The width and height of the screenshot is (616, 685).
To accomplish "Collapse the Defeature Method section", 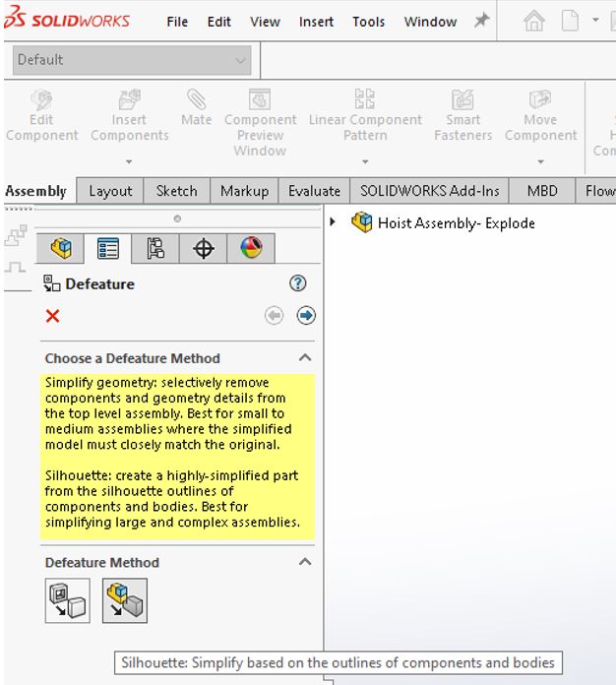I will (x=305, y=562).
